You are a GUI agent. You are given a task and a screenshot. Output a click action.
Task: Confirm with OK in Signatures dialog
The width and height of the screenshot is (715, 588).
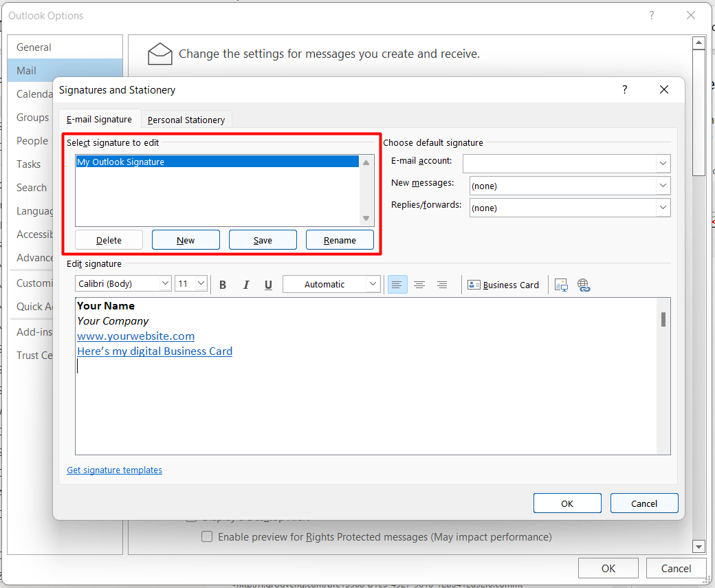[x=567, y=503]
